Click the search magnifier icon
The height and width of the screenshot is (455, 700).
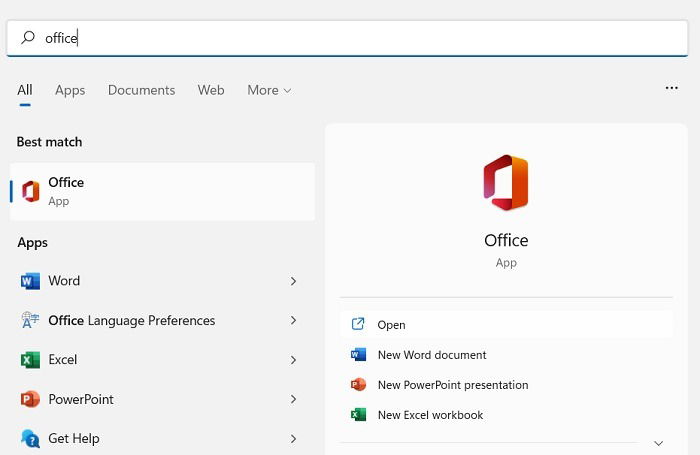tap(28, 38)
